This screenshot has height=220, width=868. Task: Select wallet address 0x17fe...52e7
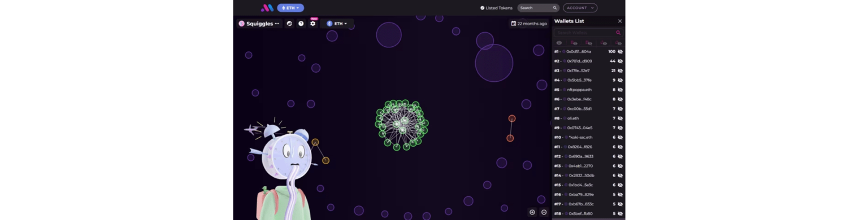click(578, 71)
